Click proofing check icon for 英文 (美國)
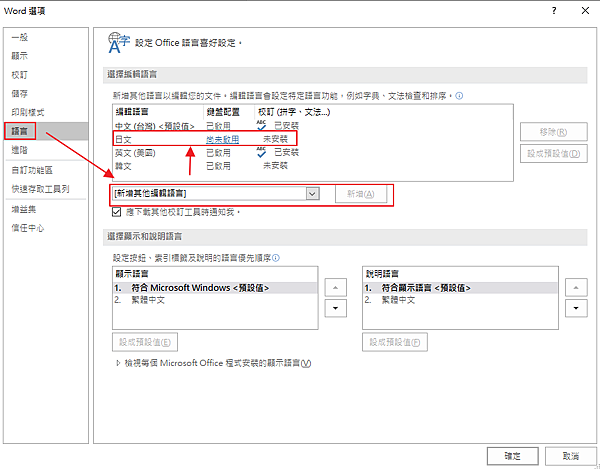 click(261, 152)
